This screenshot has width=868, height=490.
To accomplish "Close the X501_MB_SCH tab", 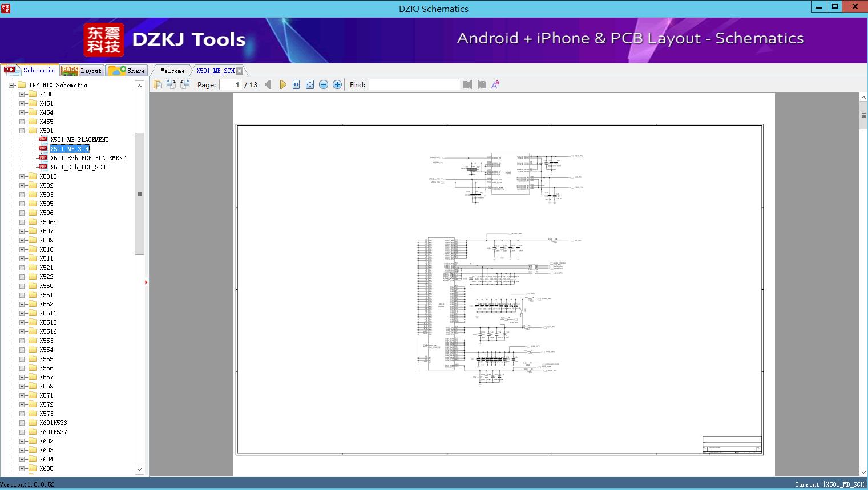I will (x=240, y=71).
